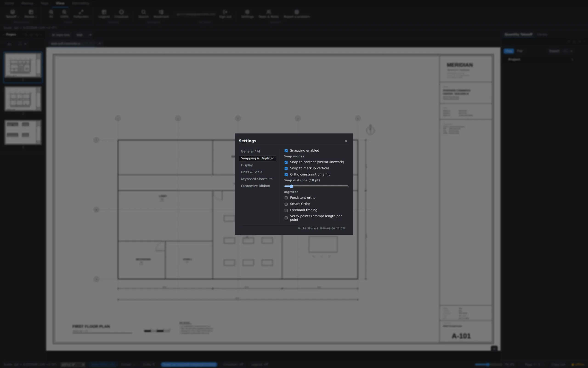Viewport: 588px width, 368px height.
Task: Click the Export button in takeoff panel
Action: (554, 51)
